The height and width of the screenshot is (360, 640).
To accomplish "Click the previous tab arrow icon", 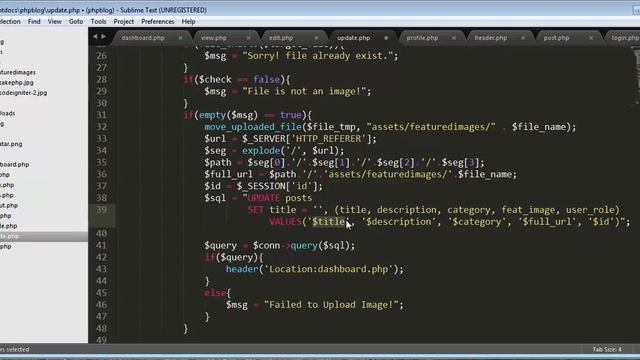I will click(95, 37).
